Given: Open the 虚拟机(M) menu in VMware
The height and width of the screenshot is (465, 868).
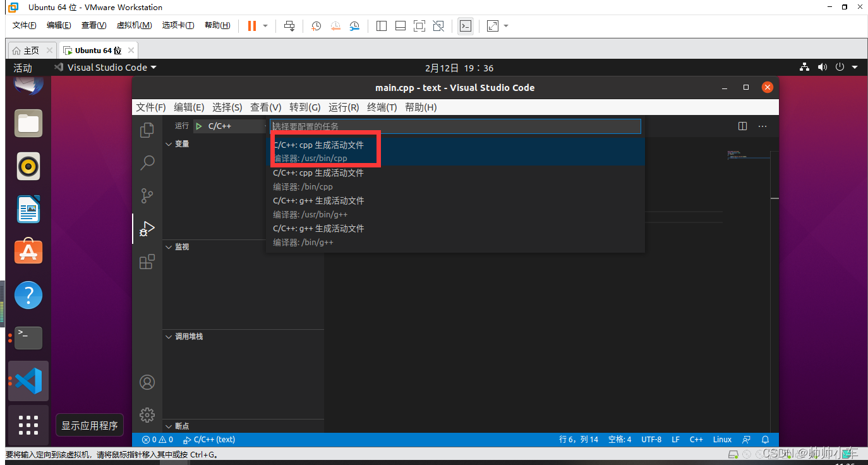Looking at the screenshot, I should [134, 25].
